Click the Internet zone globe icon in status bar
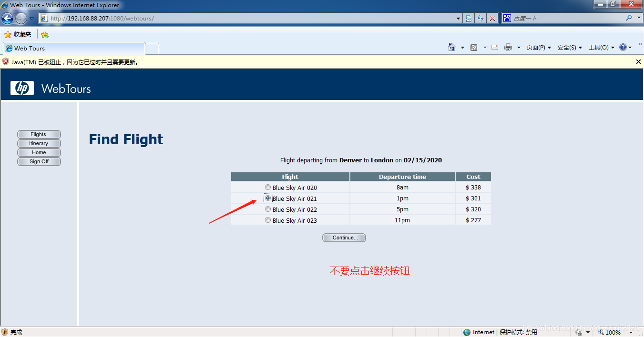Screen dimensions: 644x337 (x=467, y=332)
